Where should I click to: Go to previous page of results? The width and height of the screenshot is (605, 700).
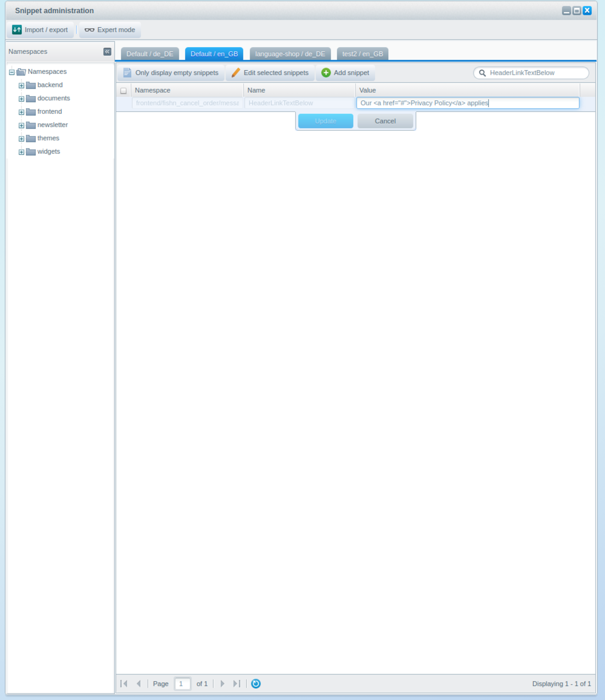click(x=139, y=683)
